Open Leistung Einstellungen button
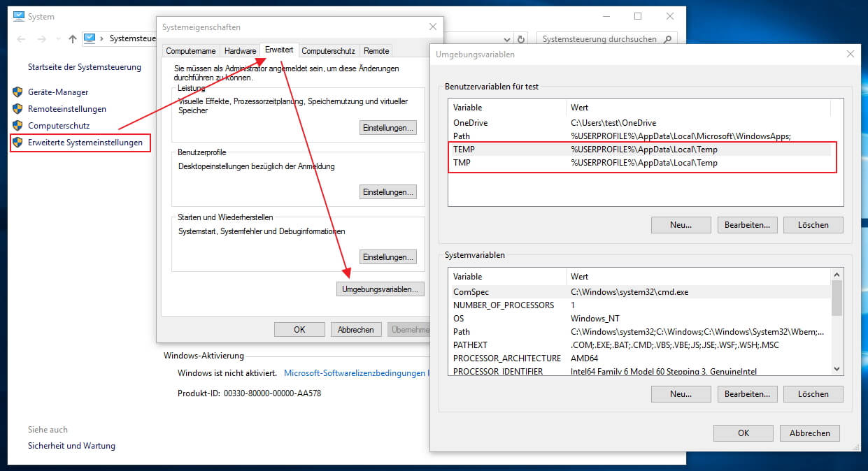The width and height of the screenshot is (868, 471). tap(388, 127)
